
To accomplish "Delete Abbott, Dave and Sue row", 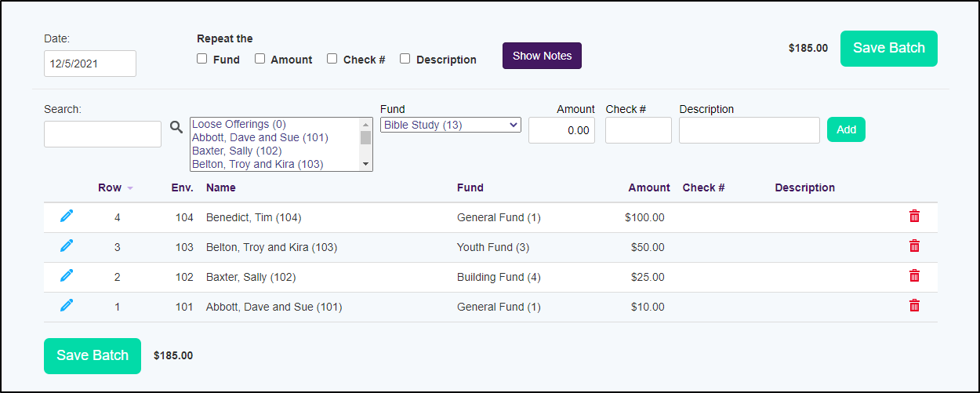I will point(914,306).
